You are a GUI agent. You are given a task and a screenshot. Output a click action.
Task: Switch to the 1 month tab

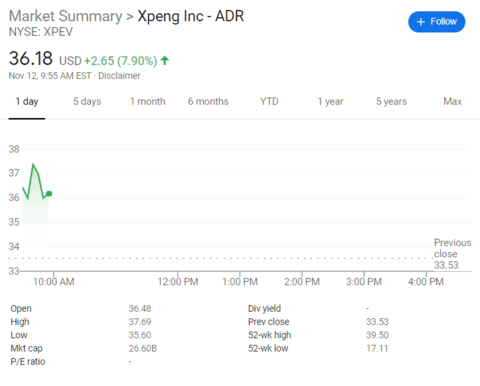[147, 101]
